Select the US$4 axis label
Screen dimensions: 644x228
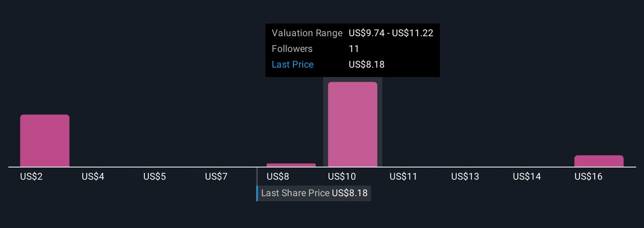(93, 176)
